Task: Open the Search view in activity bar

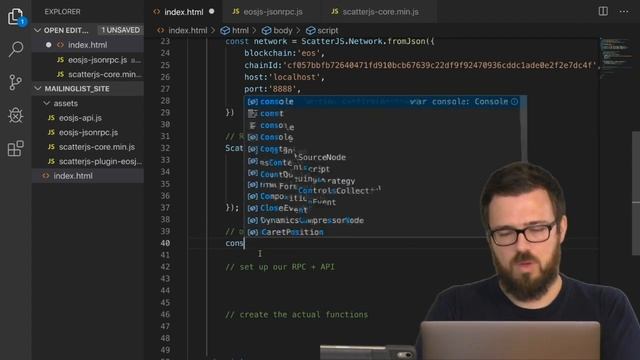Action: click(16, 49)
